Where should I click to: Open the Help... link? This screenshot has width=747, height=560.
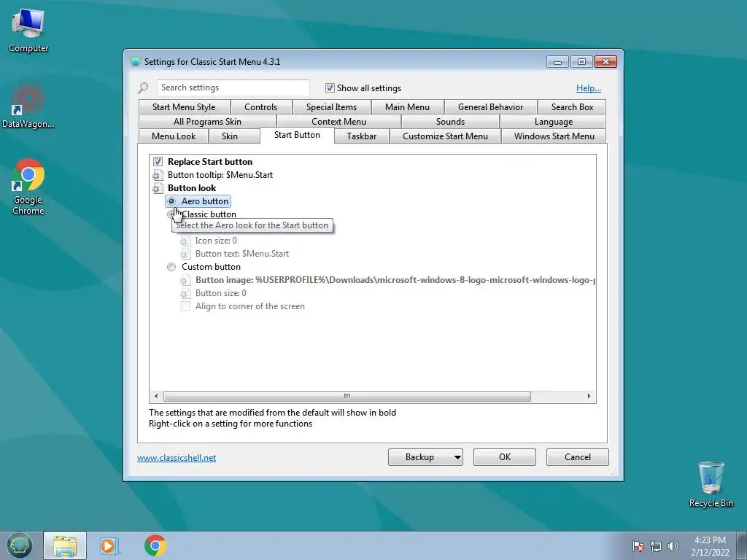(x=589, y=88)
